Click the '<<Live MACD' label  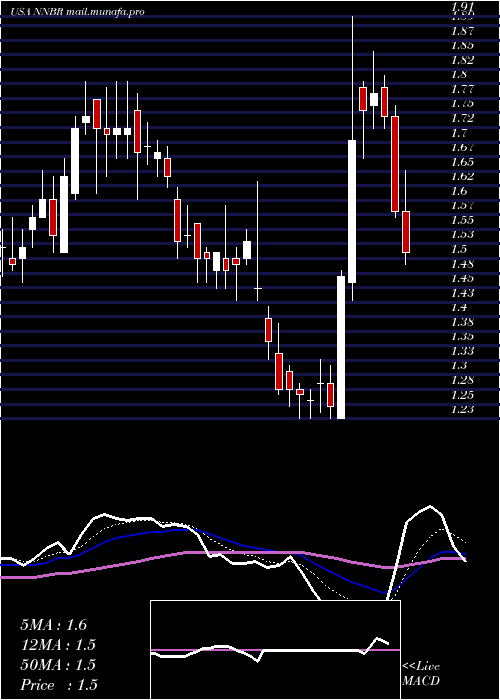[421, 674]
